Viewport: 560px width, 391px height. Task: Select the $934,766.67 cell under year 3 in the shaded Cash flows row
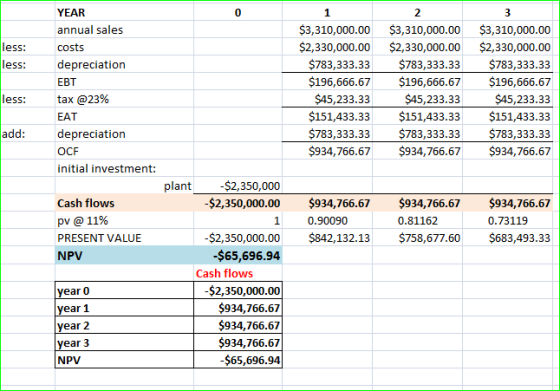pyautogui.click(x=508, y=203)
